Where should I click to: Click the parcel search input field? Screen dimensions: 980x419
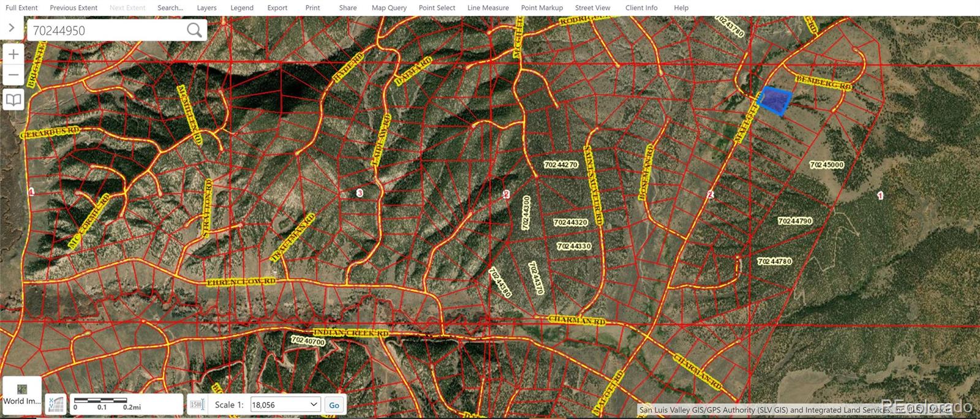click(107, 30)
